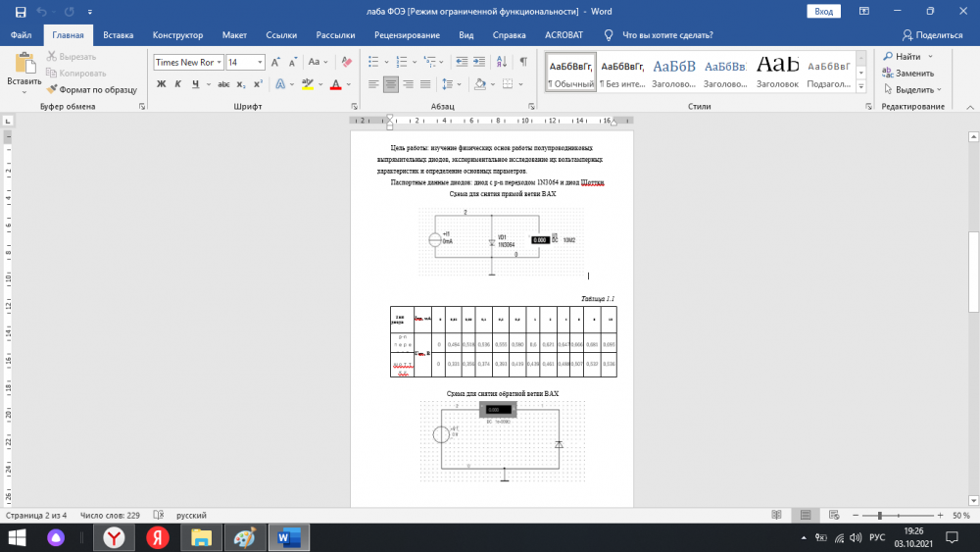This screenshot has height=552, width=980.
Task: Click the superscript x² icon
Action: pyautogui.click(x=258, y=84)
